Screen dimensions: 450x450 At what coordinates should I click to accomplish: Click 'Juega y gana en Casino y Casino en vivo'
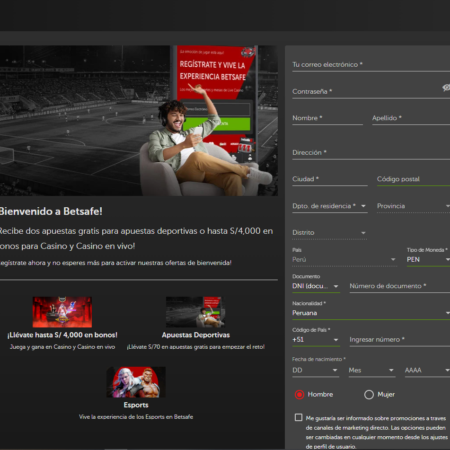coord(62,347)
